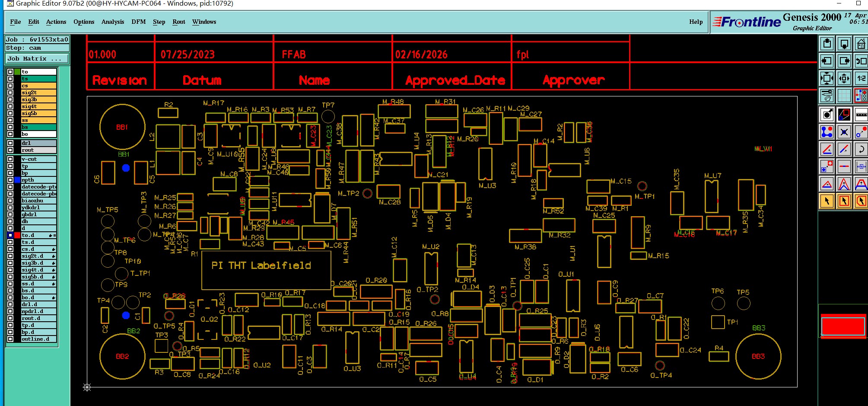Toggle checkbox for layer v-cut
Screen dimensions: 868x406
(x=10, y=159)
